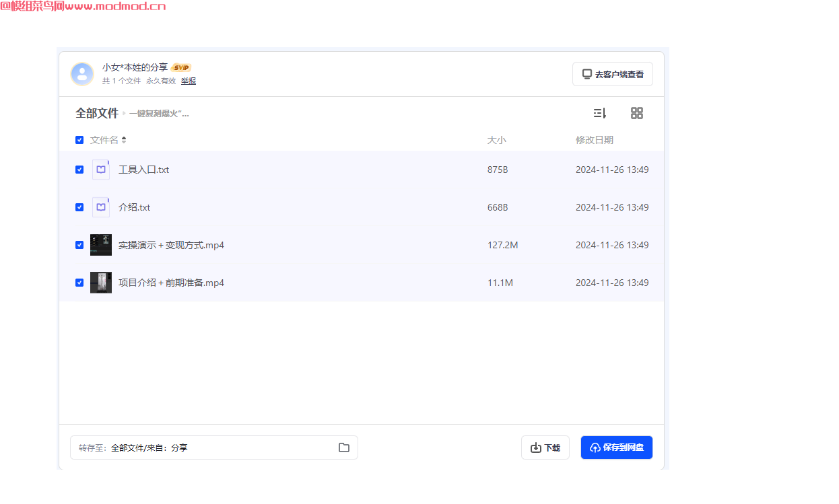Open video thumbnail for 项目介绍 + 前期准备.mp4

[x=101, y=283]
